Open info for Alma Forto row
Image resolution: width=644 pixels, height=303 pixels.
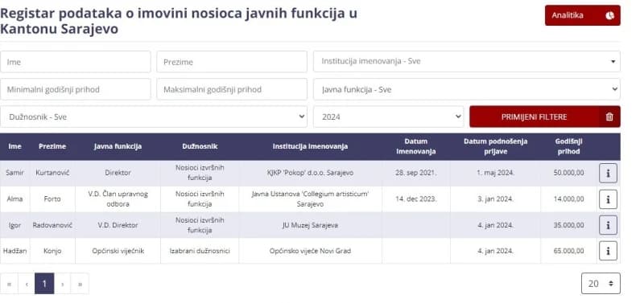tap(608, 199)
